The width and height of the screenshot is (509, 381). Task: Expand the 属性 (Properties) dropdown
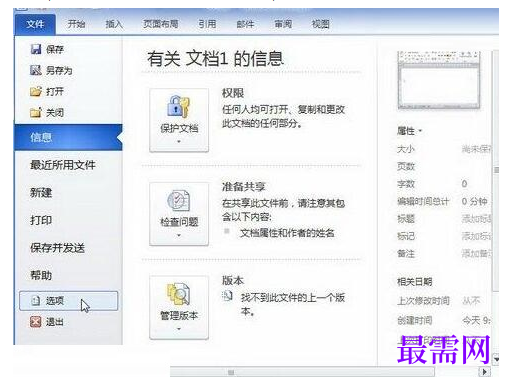(410, 131)
